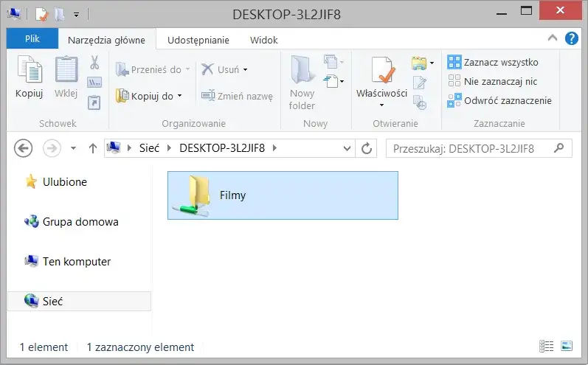Click the back navigation arrow
Viewport: 588px width, 365px height.
click(24, 148)
